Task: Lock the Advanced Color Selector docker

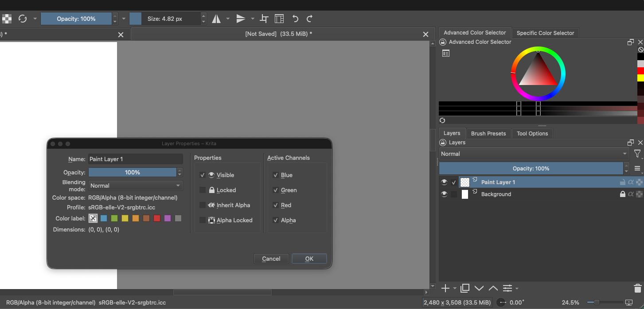Action: tap(442, 42)
